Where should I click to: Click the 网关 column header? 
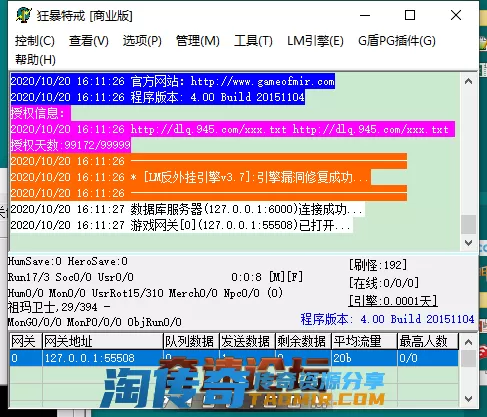click(26, 341)
